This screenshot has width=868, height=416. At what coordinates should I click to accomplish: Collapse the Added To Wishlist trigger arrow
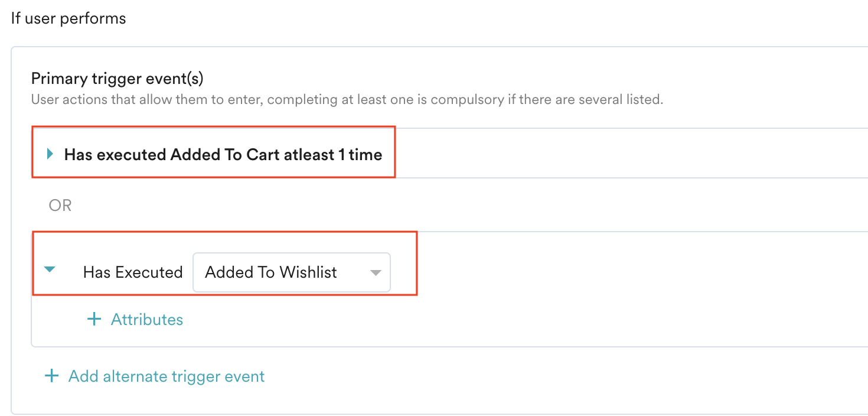point(50,269)
